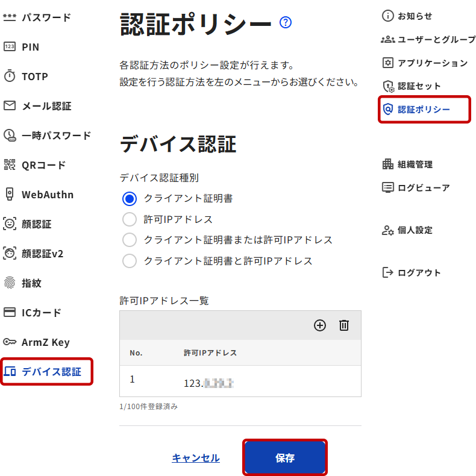Screen dimensions: 476x476
Task: Add a new permitted IP address with plus icon
Action: tap(320, 325)
